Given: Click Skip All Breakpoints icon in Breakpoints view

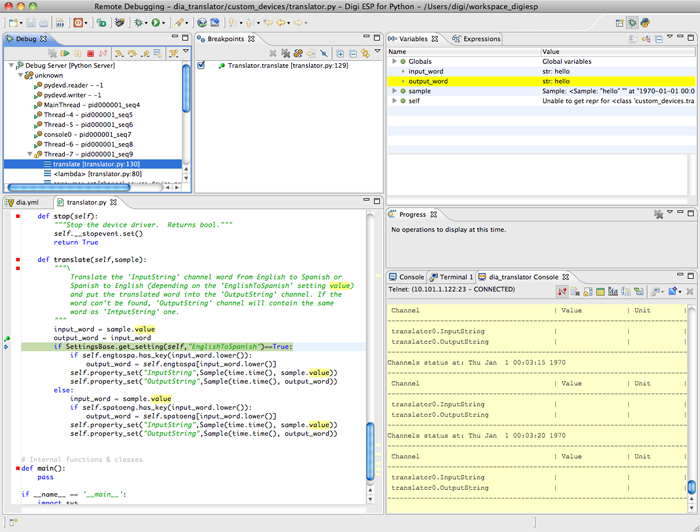Looking at the screenshot, I should click(324, 54).
